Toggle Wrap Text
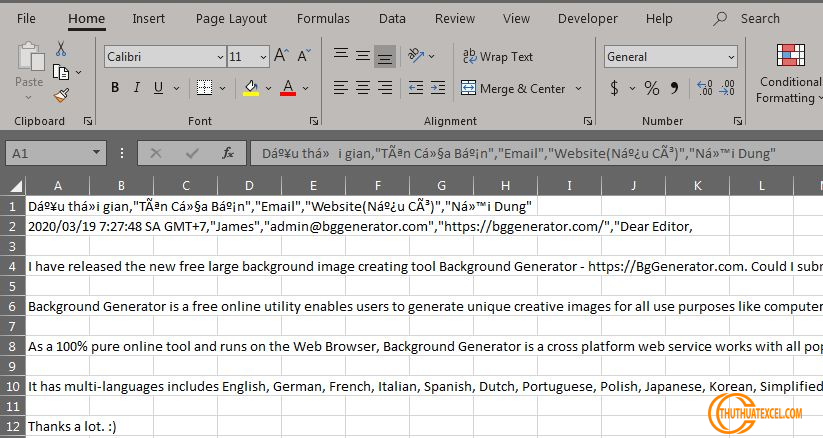823x438 pixels. 498,56
